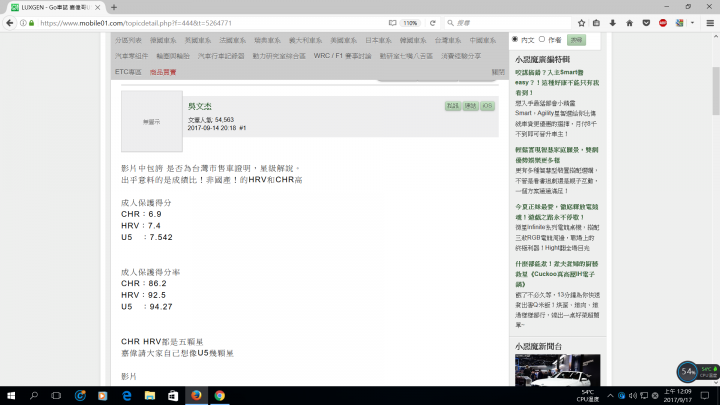Viewport: 720px width, 405px height.
Task: Click the colorful translate extension icon
Action: [x=680, y=23]
